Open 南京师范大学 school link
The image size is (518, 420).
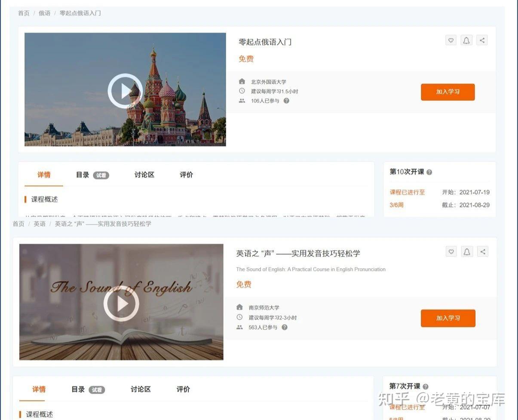264,307
